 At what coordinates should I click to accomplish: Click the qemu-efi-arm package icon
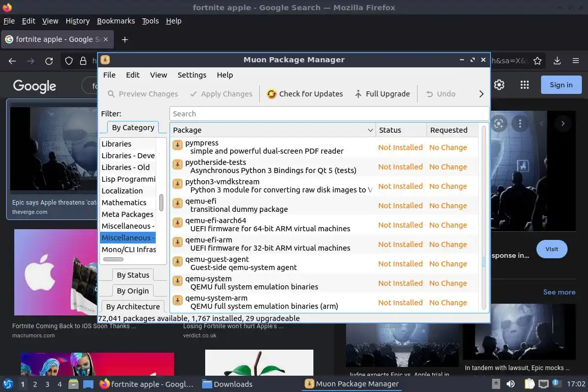178,242
